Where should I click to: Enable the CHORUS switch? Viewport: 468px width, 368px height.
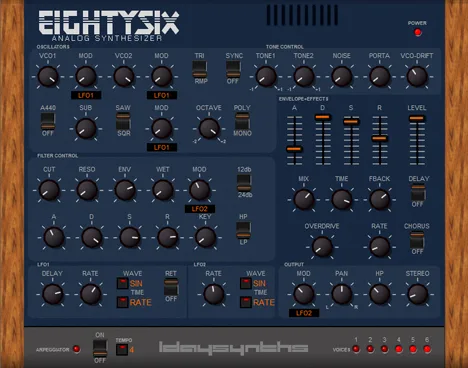pyautogui.click(x=417, y=240)
